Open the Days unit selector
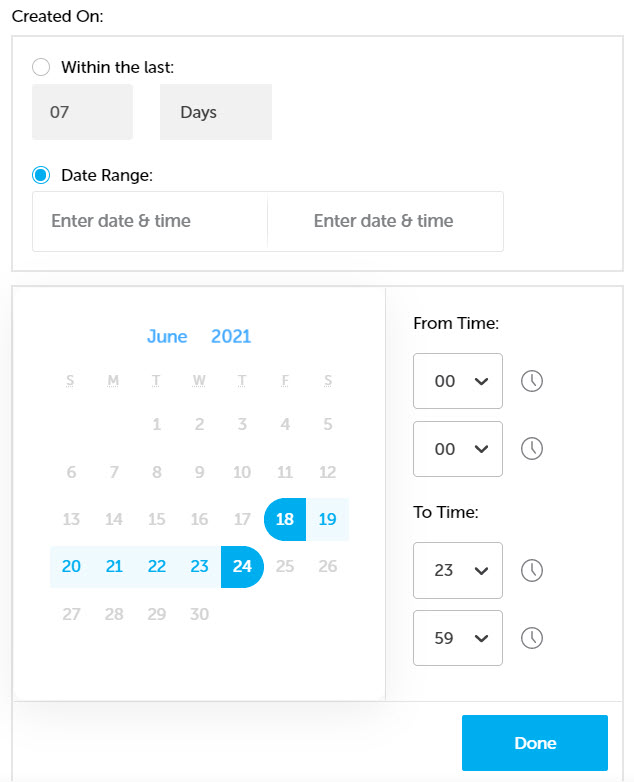Viewport: 634px width, 782px height. coord(216,112)
